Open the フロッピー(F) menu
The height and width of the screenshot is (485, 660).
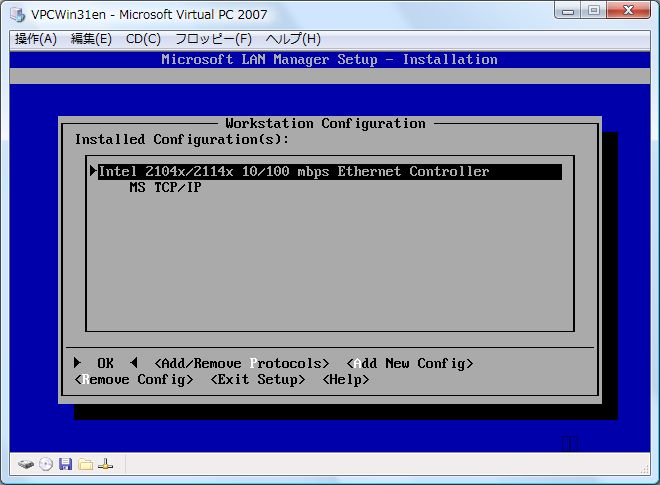point(213,39)
